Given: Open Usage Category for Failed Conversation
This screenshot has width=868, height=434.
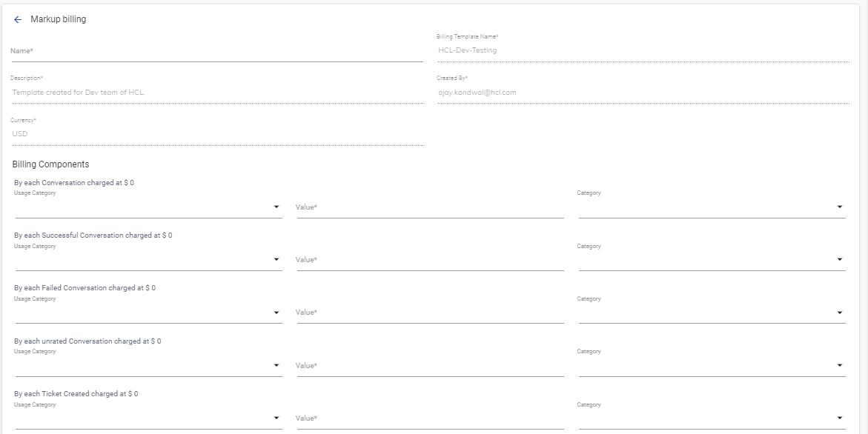Looking at the screenshot, I should (x=148, y=313).
